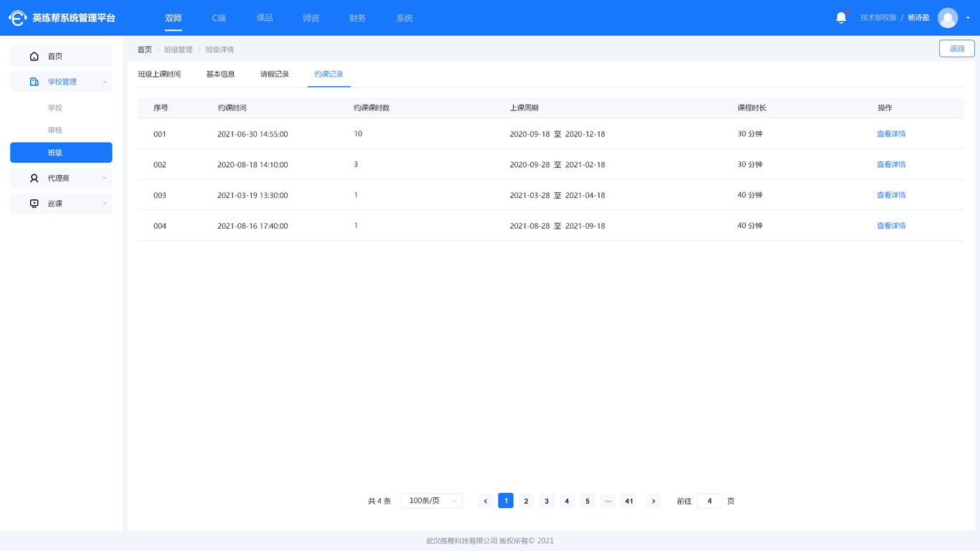This screenshot has width=980, height=551.
Task: Click the school management building icon
Action: pyautogui.click(x=34, y=82)
